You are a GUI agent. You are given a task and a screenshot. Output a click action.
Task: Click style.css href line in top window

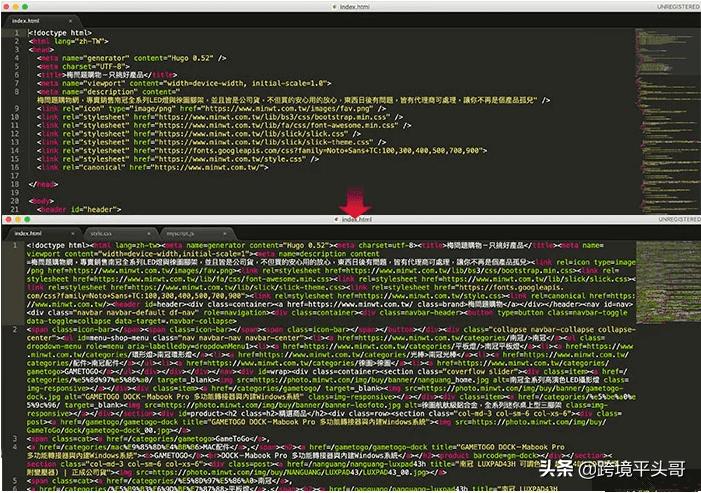tap(178, 159)
